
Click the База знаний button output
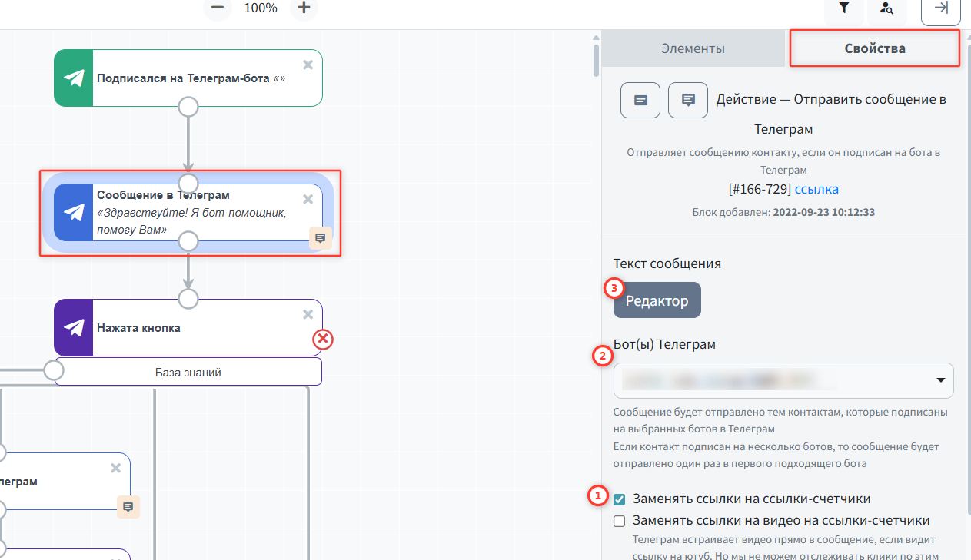[188, 372]
